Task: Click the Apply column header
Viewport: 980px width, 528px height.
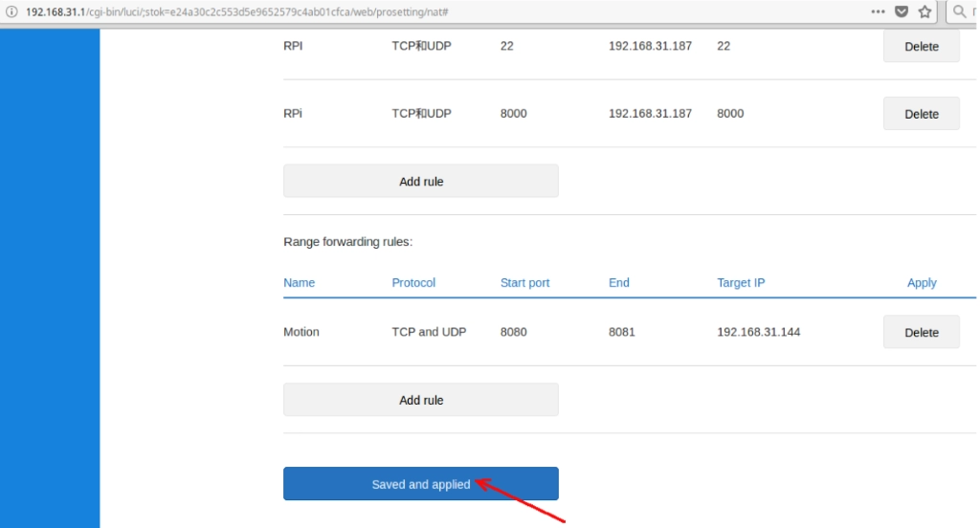Action: (x=922, y=282)
